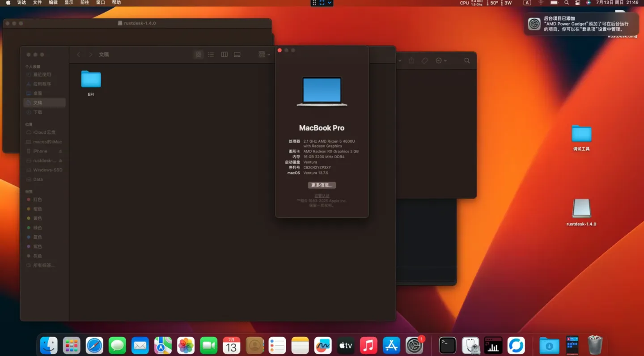Open Finder from the Dock
644x356 pixels.
pos(49,345)
